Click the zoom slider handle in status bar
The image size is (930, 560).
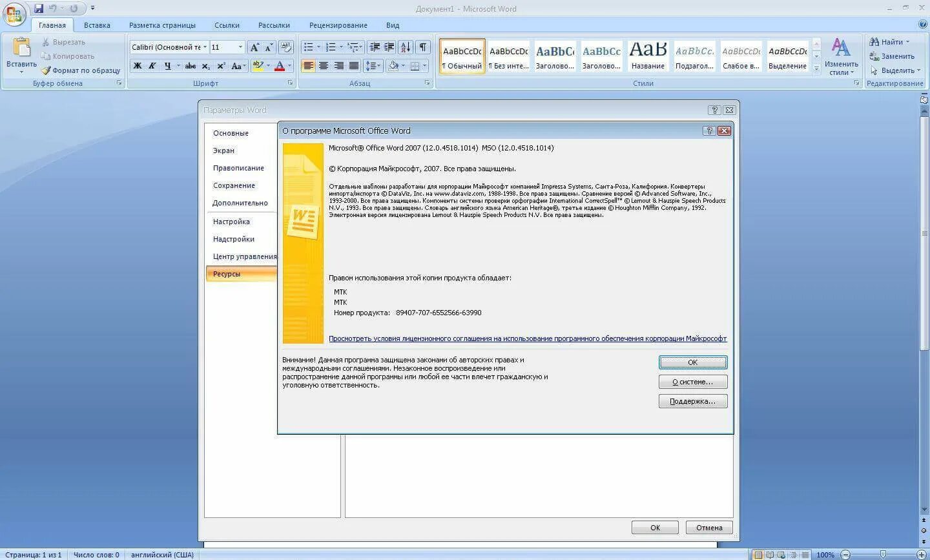883,555
